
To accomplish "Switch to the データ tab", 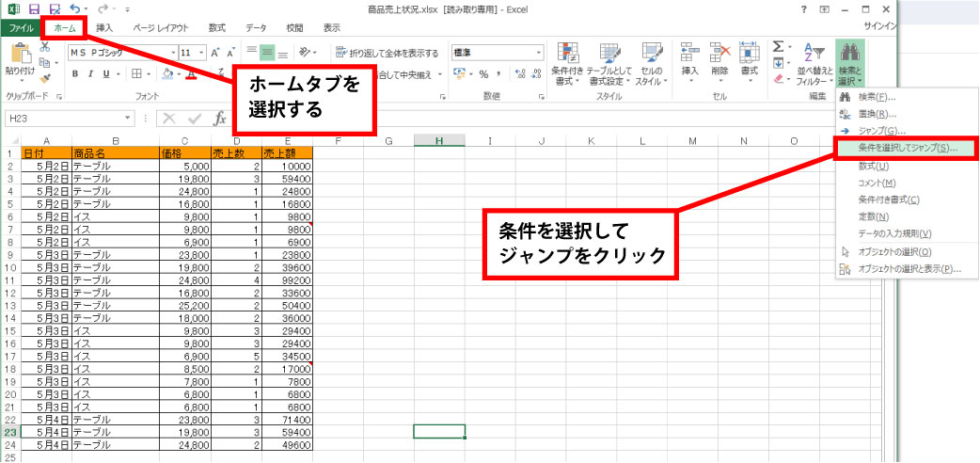I will (x=256, y=28).
